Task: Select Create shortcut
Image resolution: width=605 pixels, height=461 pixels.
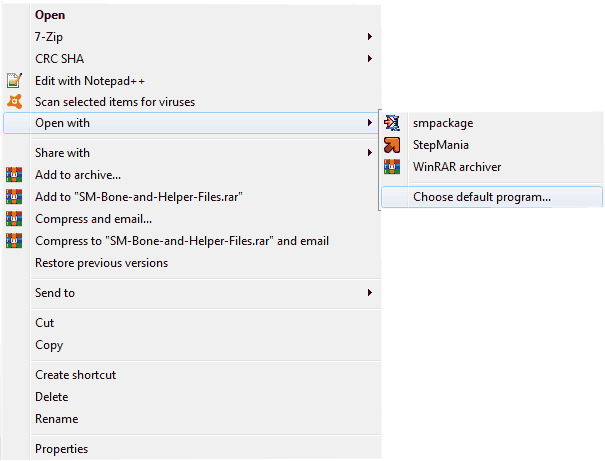Action: pos(192,375)
